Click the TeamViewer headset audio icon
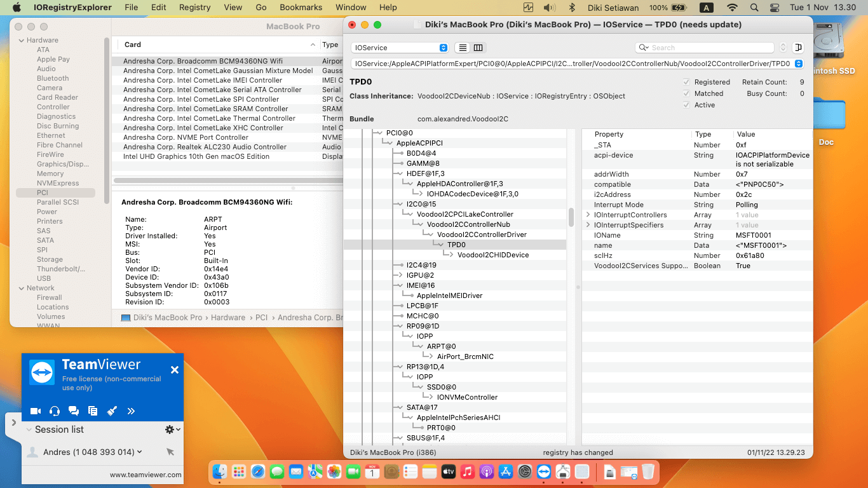Screen dimensions: 868x488 coord(55,411)
